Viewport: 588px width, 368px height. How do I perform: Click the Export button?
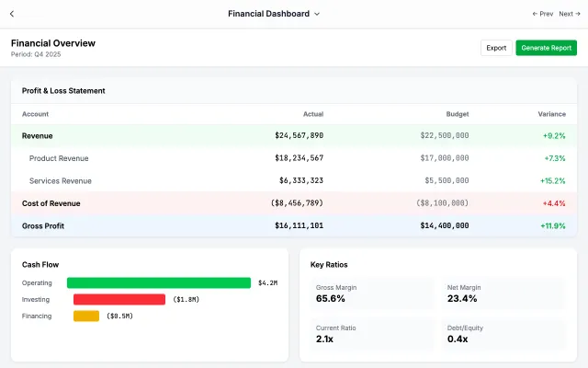click(496, 48)
